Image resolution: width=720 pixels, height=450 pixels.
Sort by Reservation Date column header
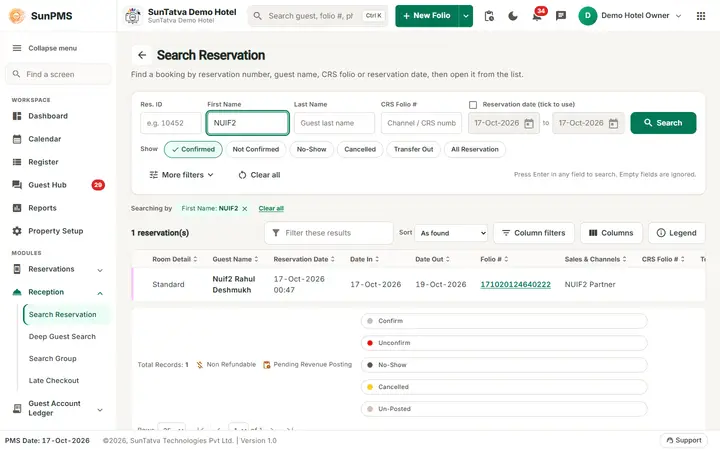(x=304, y=259)
